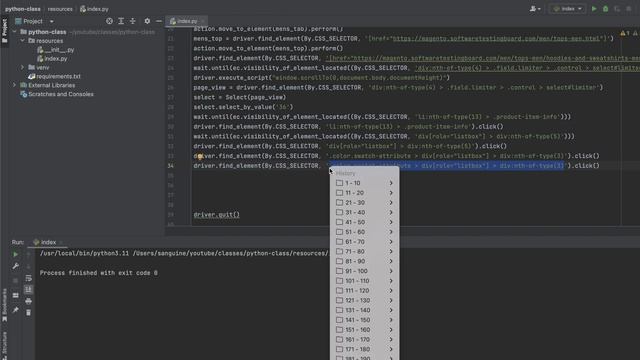Click the select = Select(page_view) line

click(240, 97)
